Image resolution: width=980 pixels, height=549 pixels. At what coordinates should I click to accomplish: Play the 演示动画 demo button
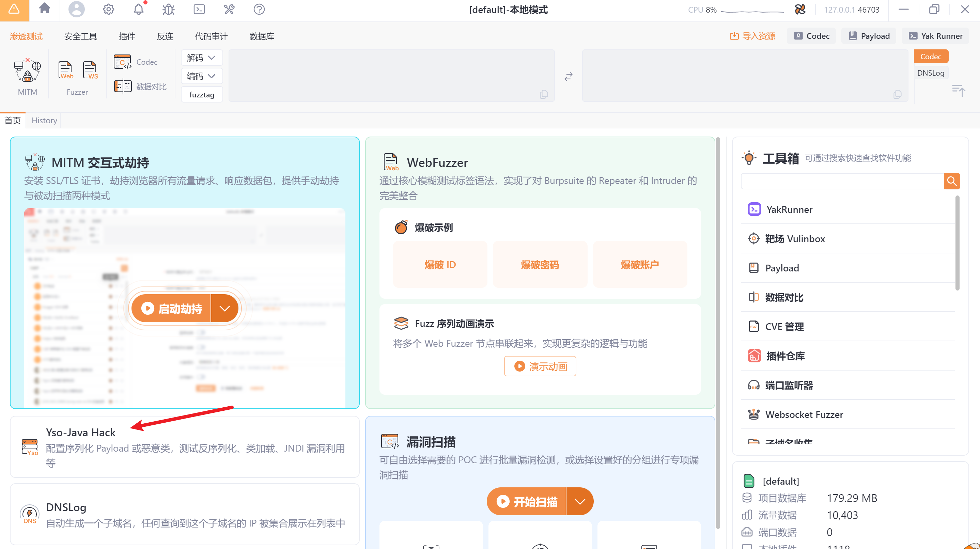(x=540, y=366)
